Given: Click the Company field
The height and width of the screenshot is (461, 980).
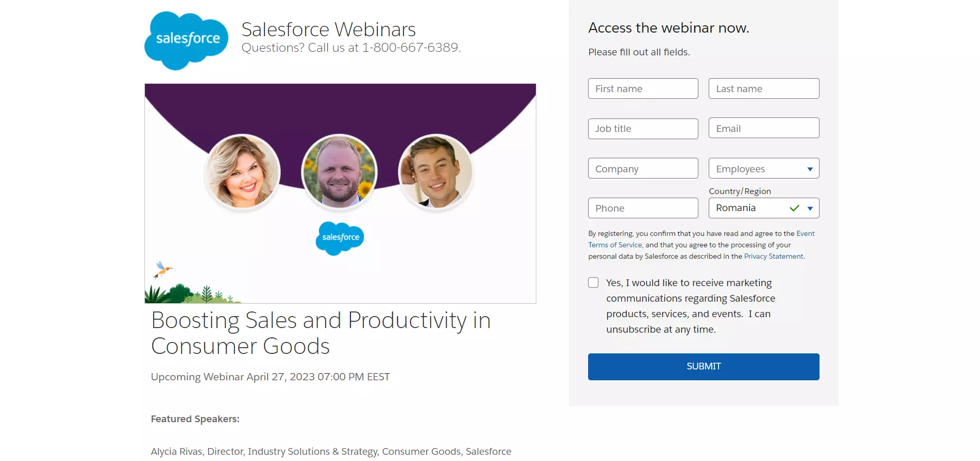Looking at the screenshot, I should 643,168.
